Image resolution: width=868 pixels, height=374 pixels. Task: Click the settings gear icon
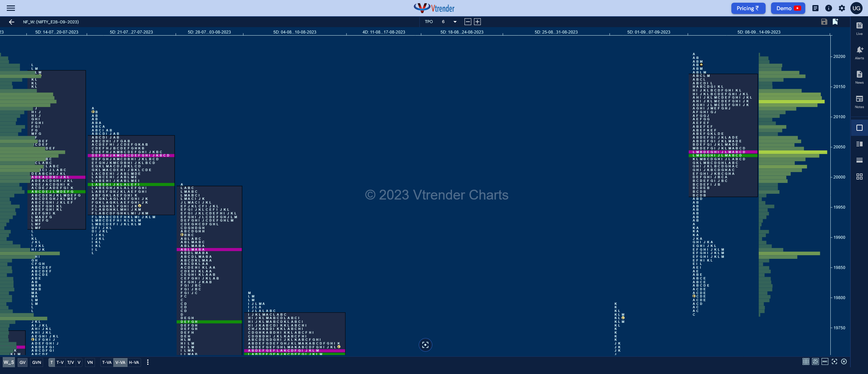tap(841, 8)
